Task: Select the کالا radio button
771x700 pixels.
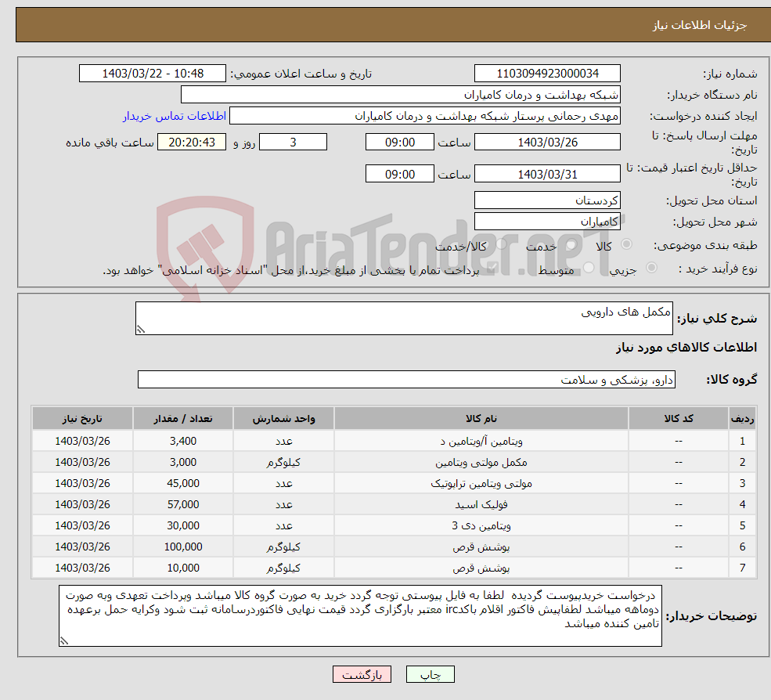Action: pos(626,244)
